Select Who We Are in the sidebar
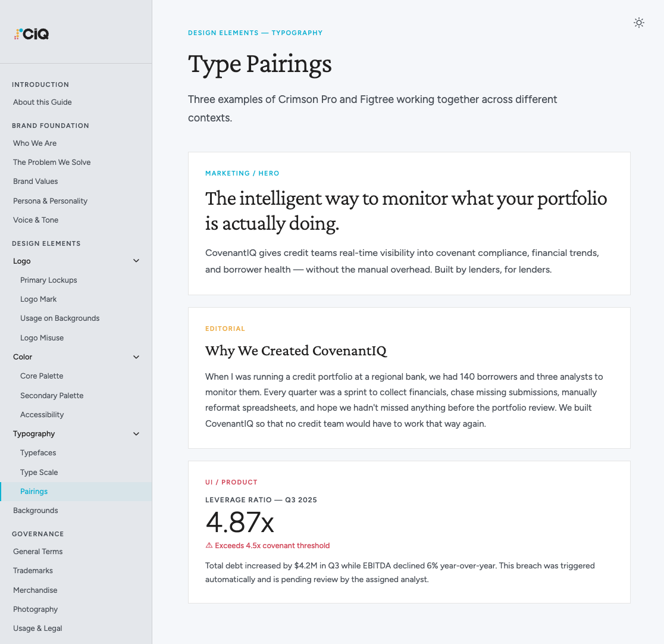The height and width of the screenshot is (644, 664). (35, 143)
